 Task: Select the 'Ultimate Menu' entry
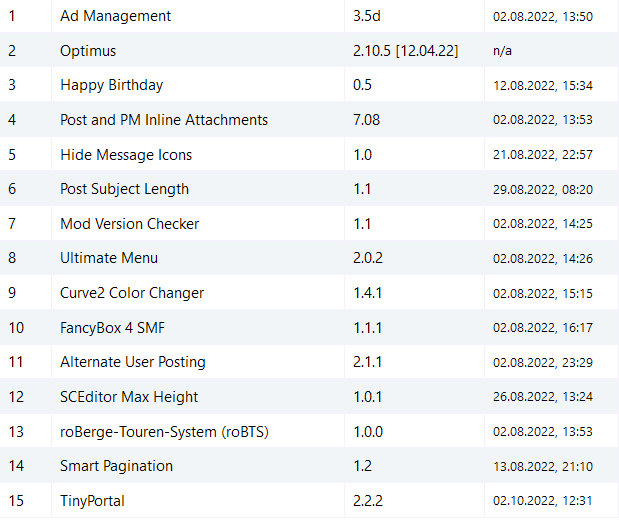click(109, 258)
